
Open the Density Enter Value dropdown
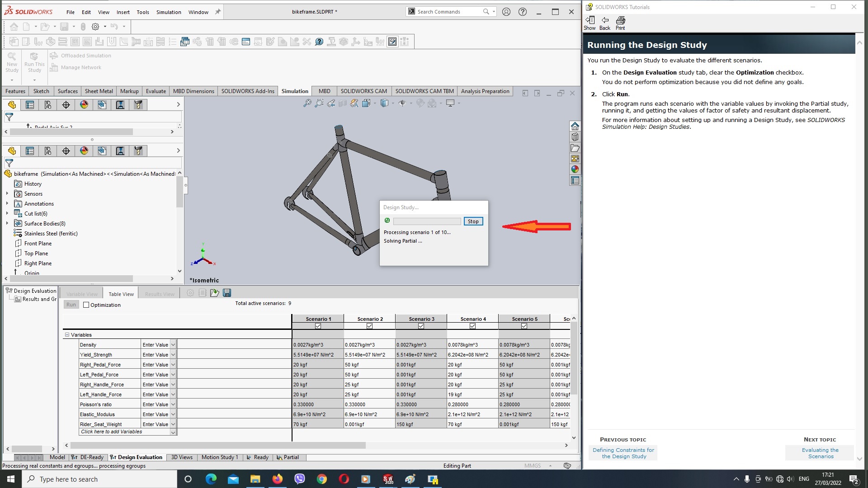[x=173, y=345]
